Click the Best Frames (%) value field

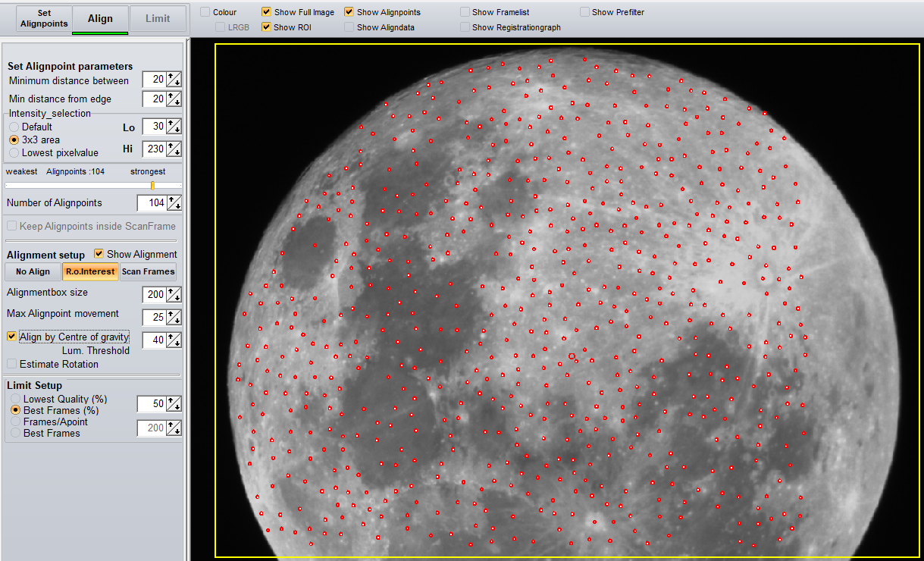(x=152, y=404)
